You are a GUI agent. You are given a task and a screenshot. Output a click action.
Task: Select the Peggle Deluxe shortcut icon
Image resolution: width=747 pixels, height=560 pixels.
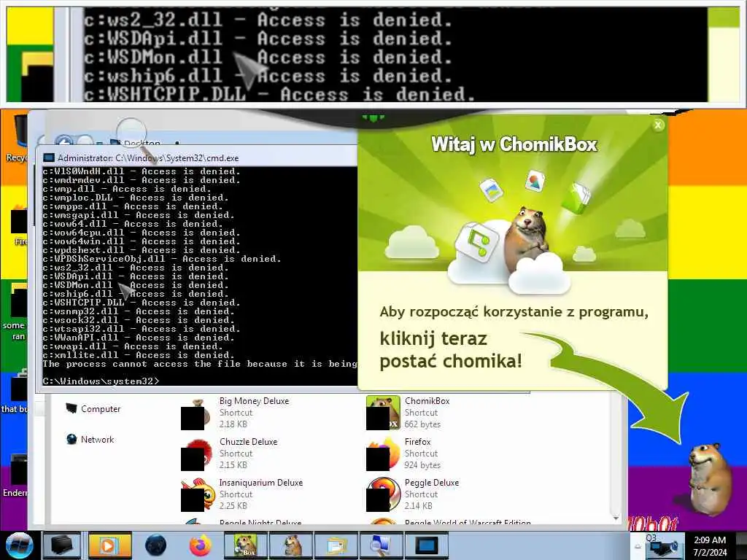click(382, 495)
